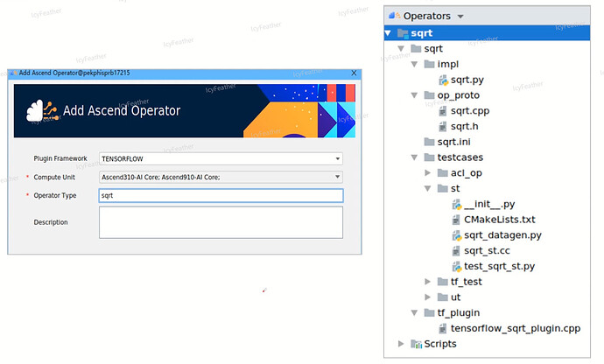This screenshot has height=364, width=604.
Task: Click the sqrt.ini file icon
Action: 430,142
